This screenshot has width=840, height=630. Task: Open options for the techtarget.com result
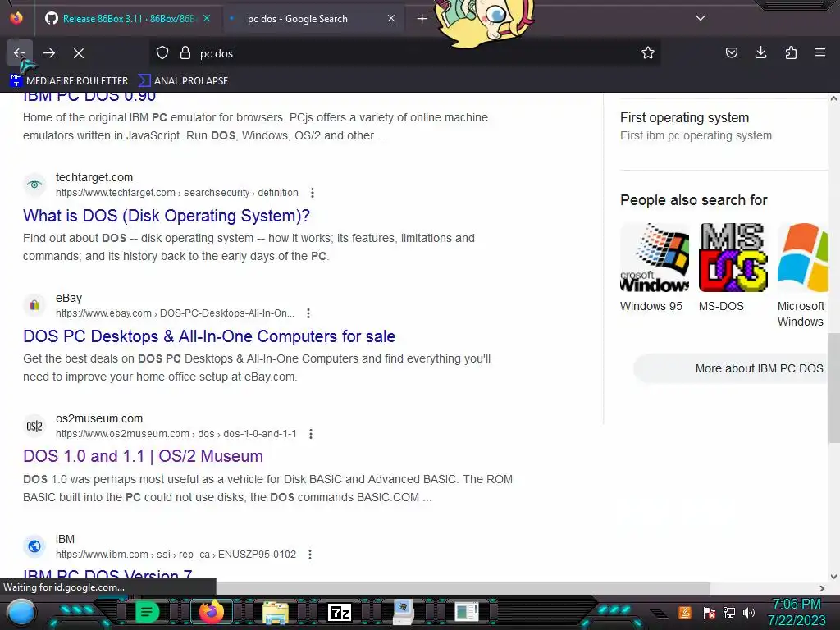click(x=313, y=193)
